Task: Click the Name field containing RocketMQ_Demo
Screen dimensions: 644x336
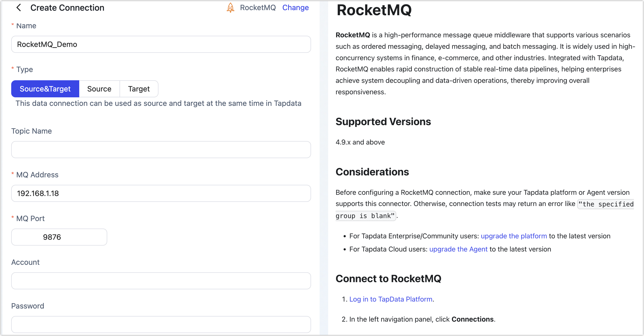Action: point(160,44)
